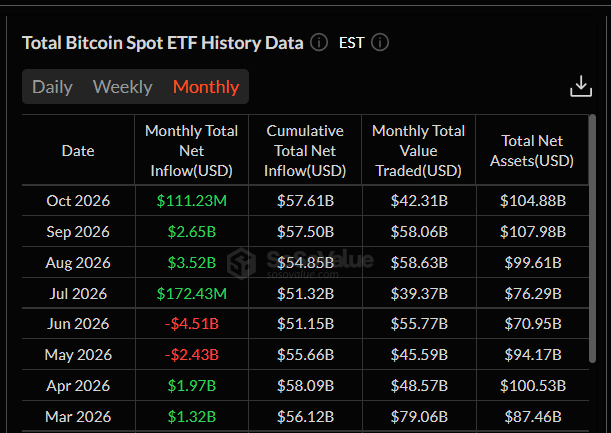The image size is (611, 433).
Task: Click the Aug 2026 date cell
Action: tap(78, 262)
